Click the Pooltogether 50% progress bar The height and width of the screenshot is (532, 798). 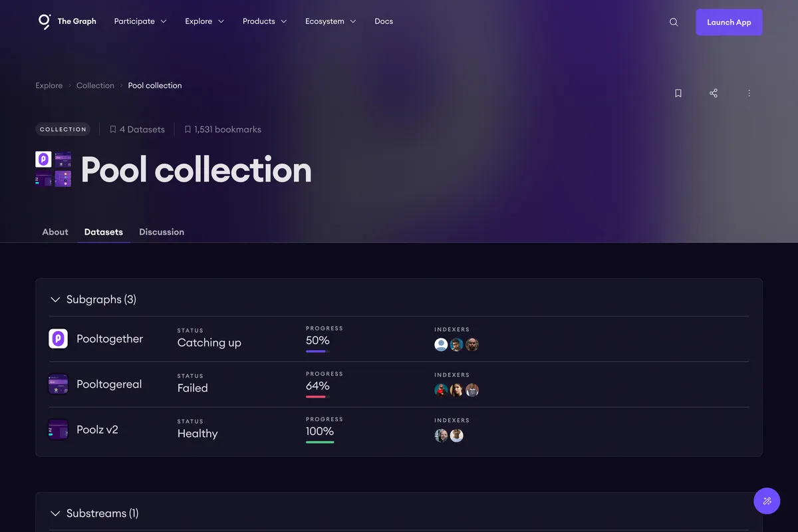(x=317, y=351)
